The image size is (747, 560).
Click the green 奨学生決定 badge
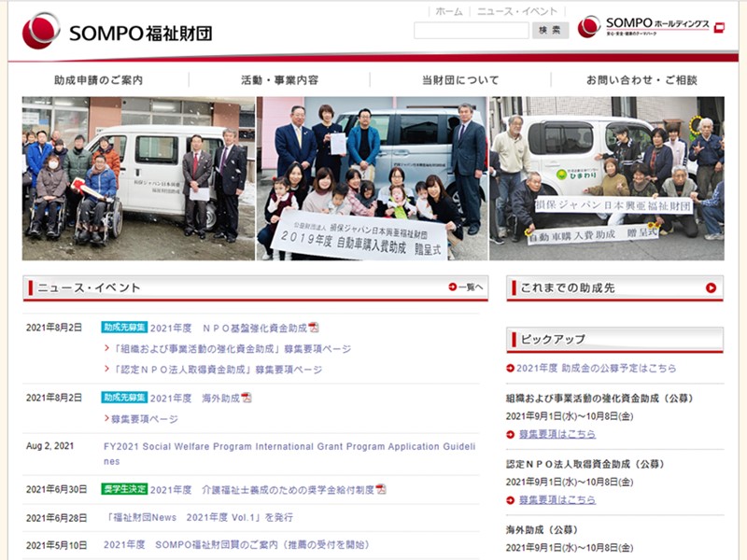click(124, 489)
